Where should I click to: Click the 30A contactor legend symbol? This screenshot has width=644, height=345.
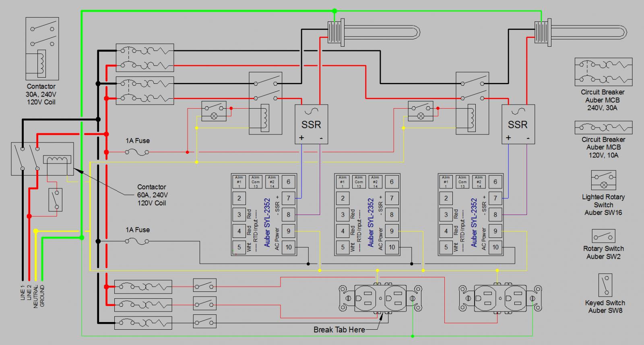coord(42,48)
